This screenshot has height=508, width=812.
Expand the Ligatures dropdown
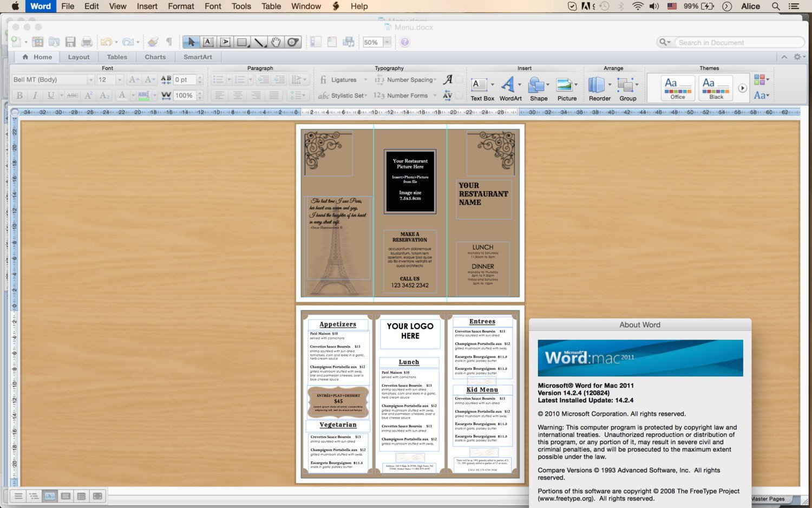coord(365,80)
